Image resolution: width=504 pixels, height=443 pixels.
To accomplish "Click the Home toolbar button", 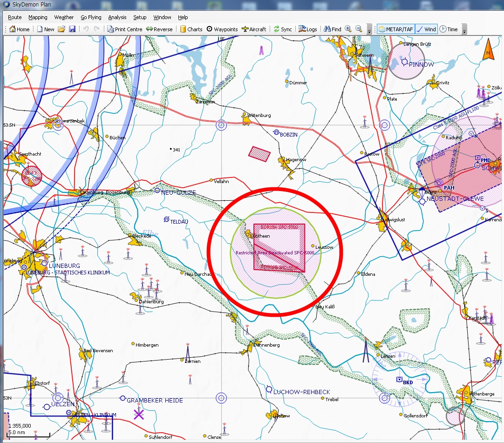I will pos(20,29).
